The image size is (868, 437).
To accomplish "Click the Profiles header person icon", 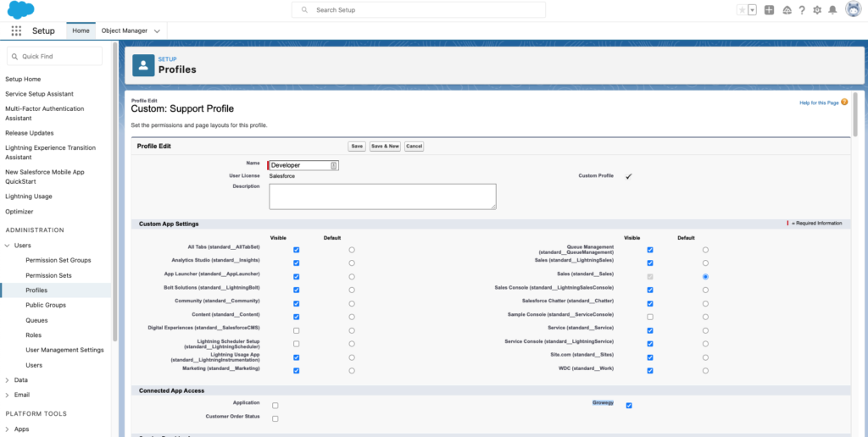I will [143, 65].
